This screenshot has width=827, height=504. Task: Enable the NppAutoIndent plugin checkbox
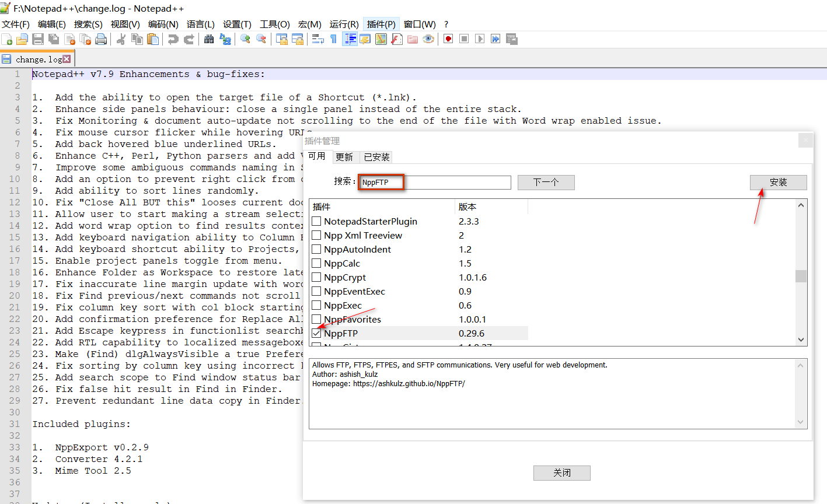(316, 250)
